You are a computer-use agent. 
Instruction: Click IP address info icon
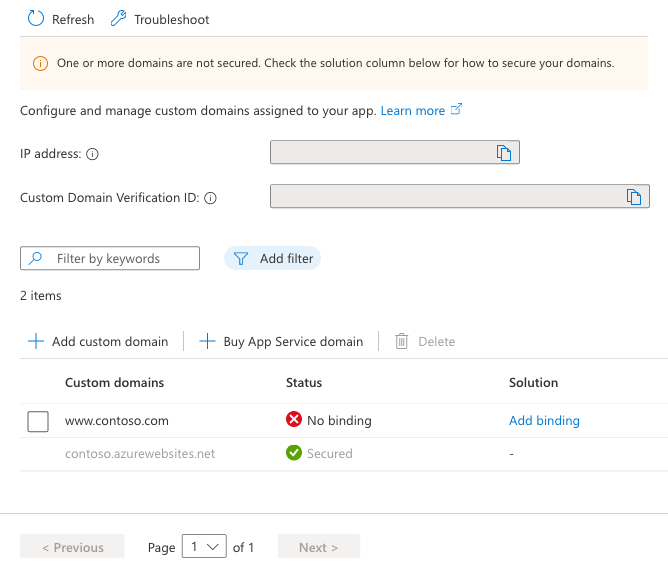[x=92, y=155]
